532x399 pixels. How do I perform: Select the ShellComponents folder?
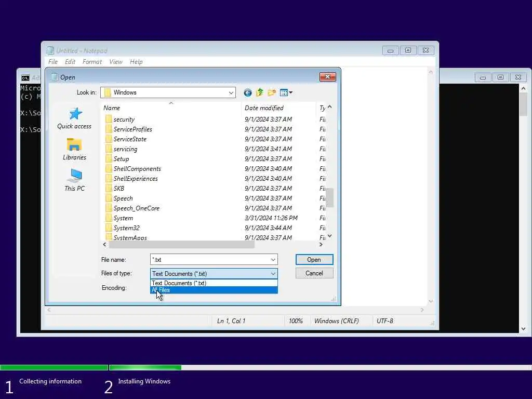point(133,169)
